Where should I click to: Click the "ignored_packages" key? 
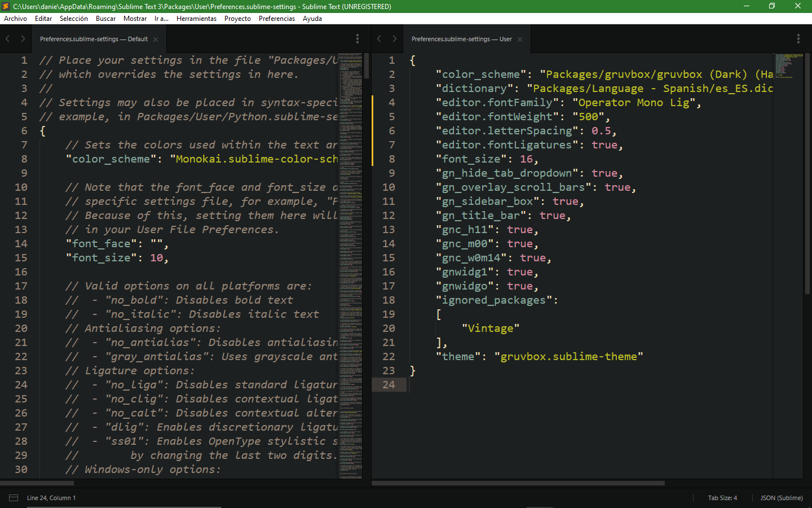tap(493, 300)
